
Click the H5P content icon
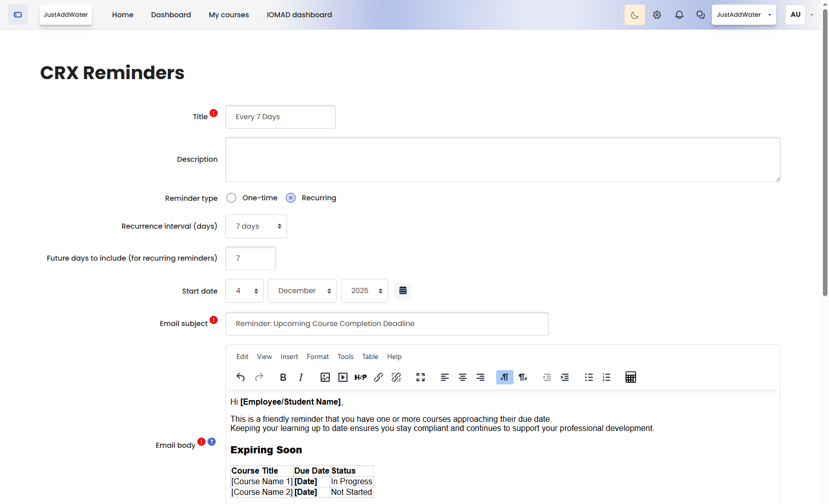360,377
